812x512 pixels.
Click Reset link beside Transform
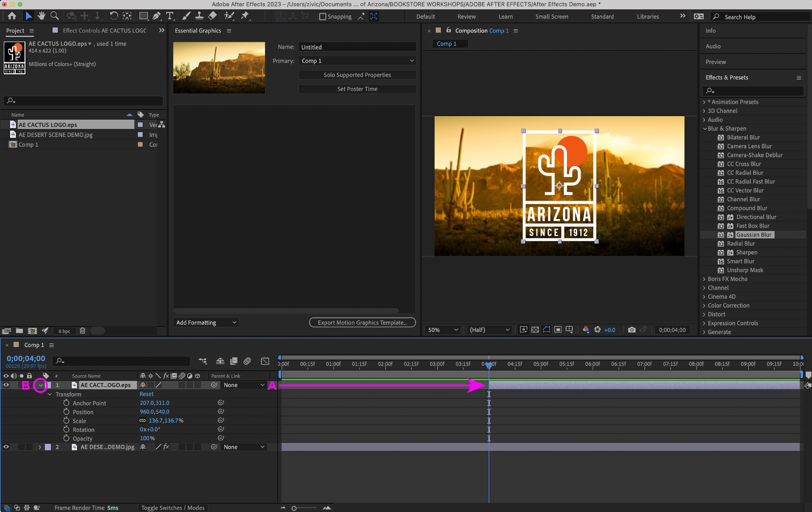coord(146,394)
